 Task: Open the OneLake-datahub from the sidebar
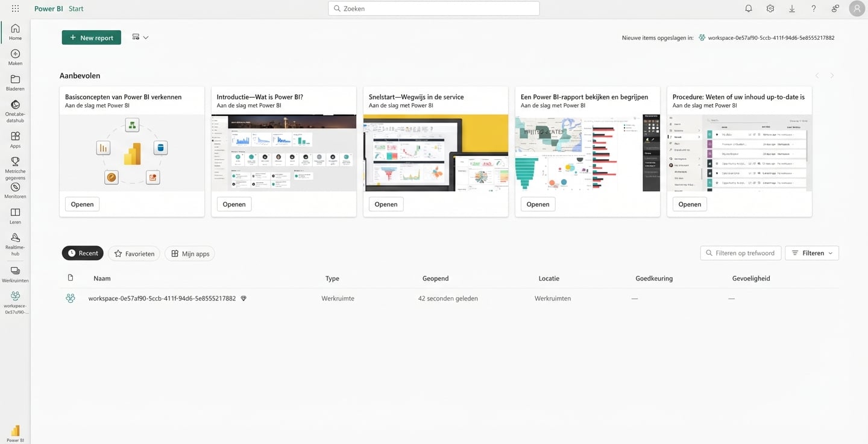(x=14, y=109)
